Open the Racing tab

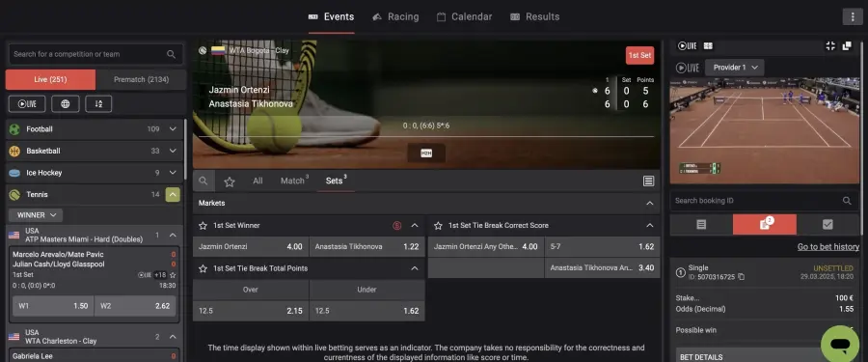pos(395,16)
